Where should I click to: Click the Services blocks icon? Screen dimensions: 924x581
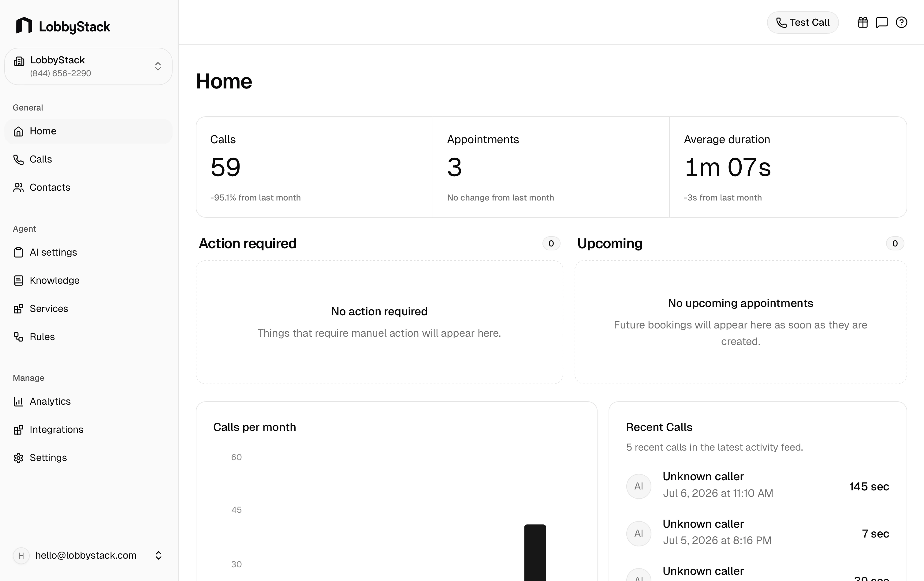click(x=18, y=309)
